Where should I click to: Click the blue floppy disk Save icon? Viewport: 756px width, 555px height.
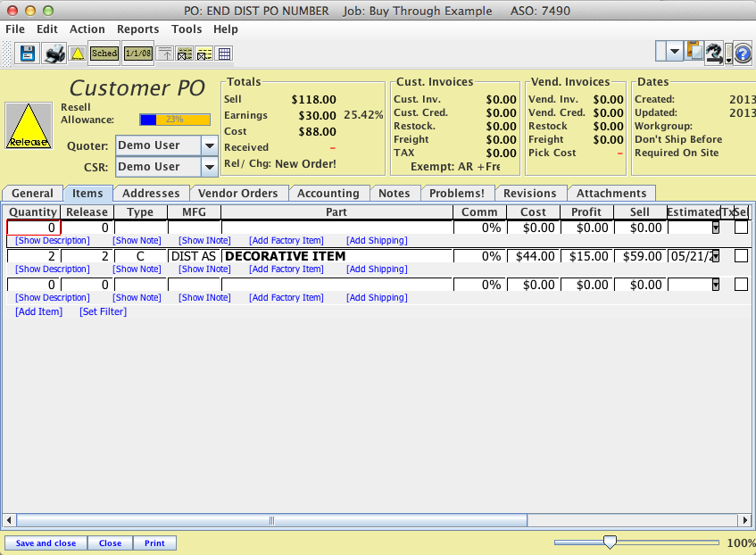point(28,54)
